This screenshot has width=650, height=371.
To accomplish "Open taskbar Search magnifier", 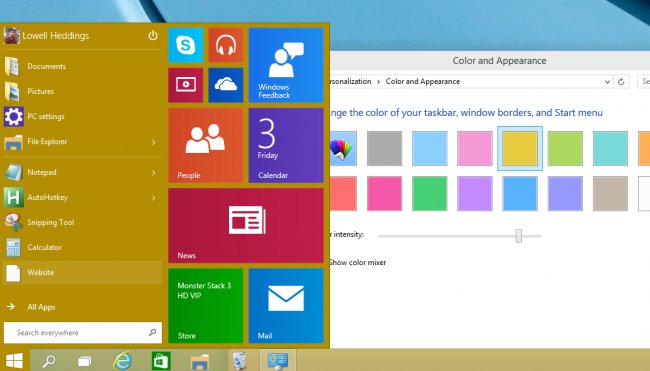I will [49, 361].
